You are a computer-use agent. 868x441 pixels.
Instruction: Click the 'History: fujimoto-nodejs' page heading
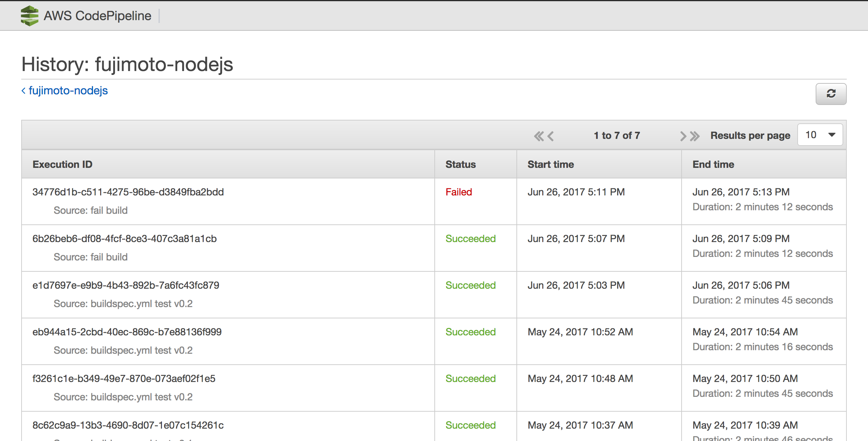coord(127,64)
